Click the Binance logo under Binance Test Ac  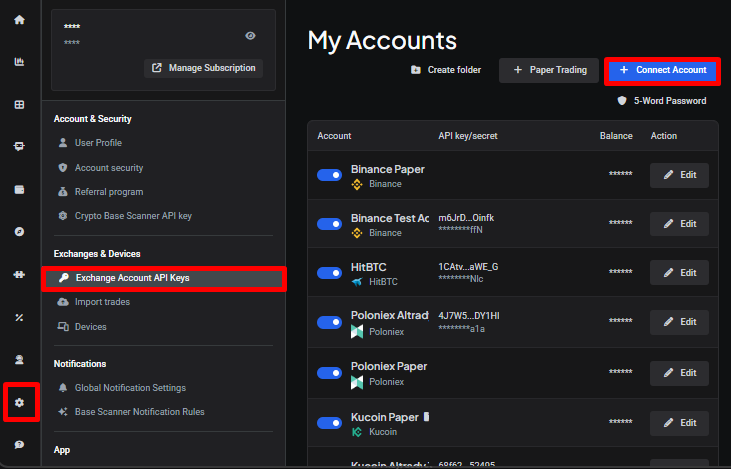tap(357, 233)
